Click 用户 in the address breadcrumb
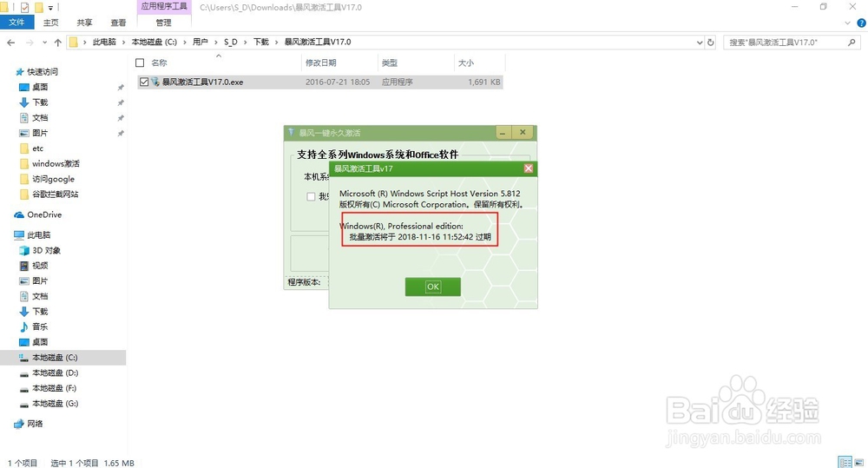 tap(200, 42)
